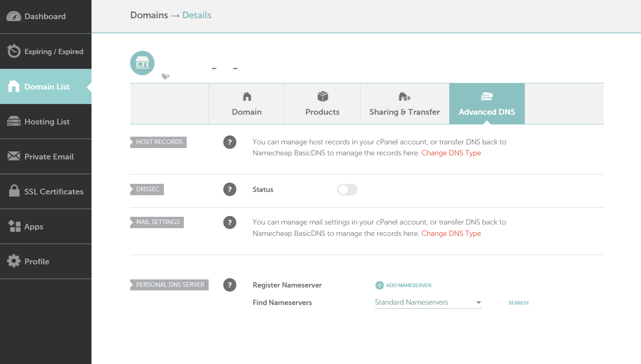Click the add tag icon below domain name

pos(166,76)
